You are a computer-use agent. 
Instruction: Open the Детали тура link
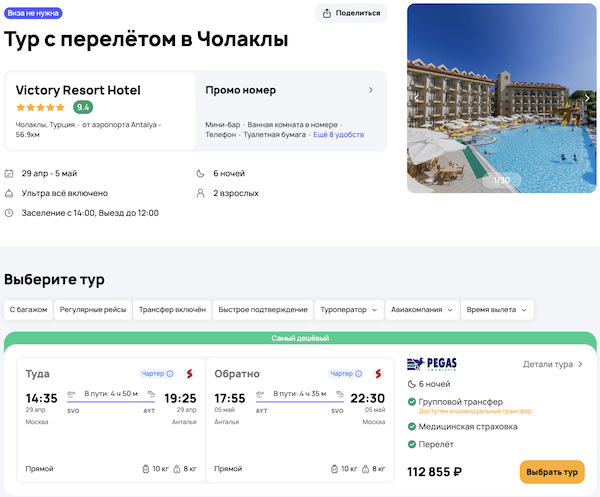(x=553, y=365)
